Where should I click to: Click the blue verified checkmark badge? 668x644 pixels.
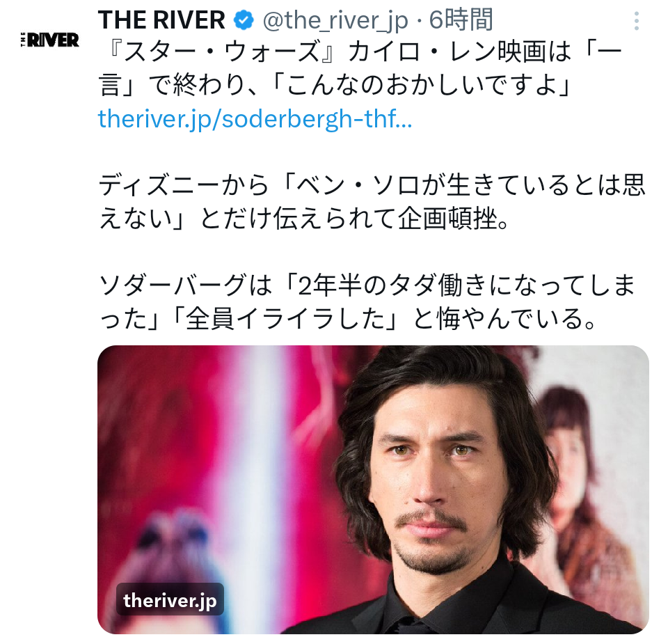(244, 20)
